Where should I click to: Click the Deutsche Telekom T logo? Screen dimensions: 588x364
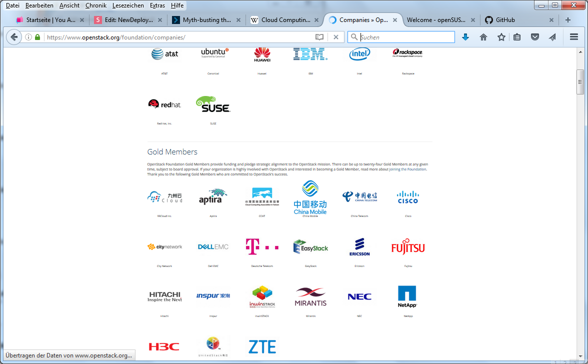tap(262, 246)
